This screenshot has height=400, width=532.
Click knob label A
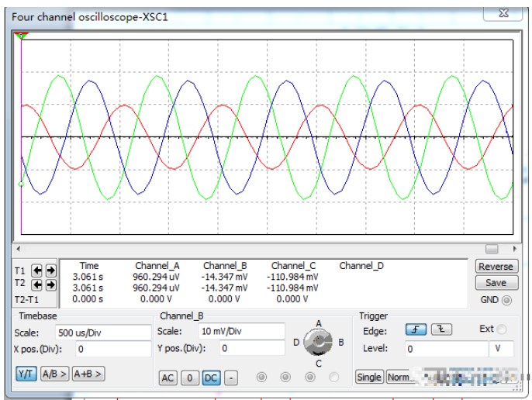click(318, 323)
